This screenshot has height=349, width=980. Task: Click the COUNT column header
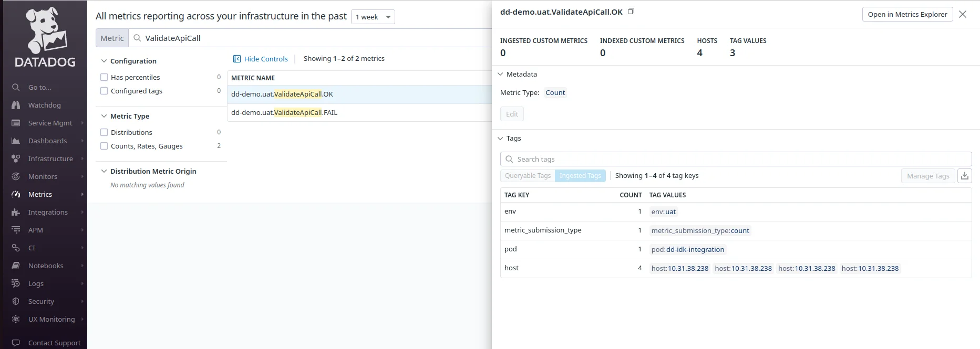631,195
